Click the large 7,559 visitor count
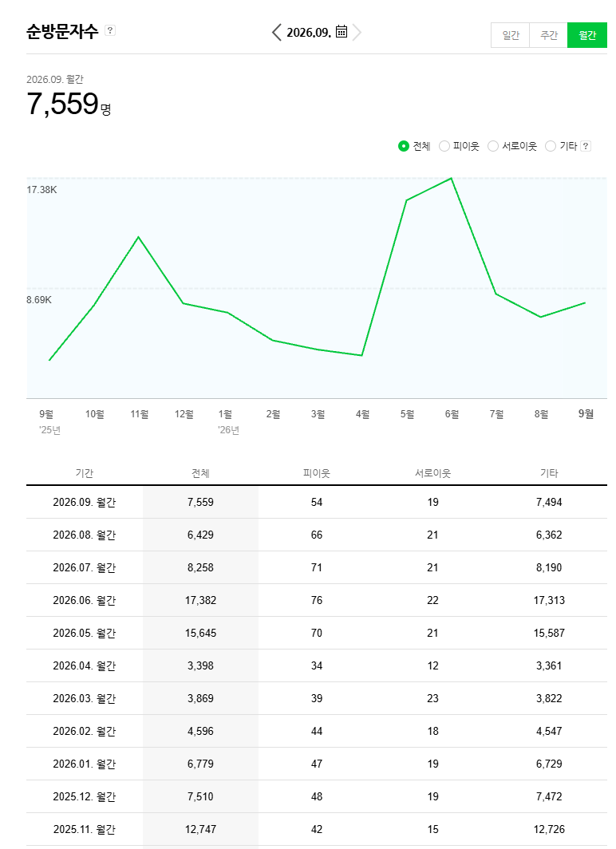Viewport: 616px width, 849px height. [62, 104]
